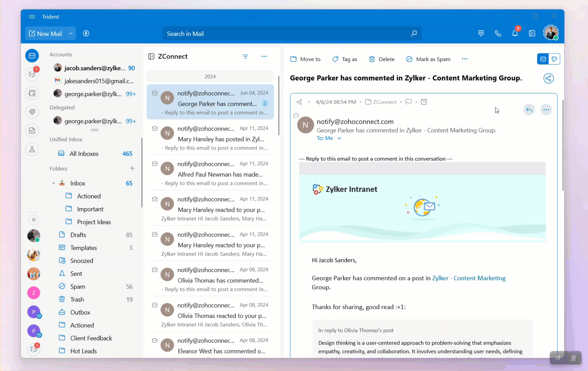Open Mary Hansley has posted email

(x=210, y=138)
